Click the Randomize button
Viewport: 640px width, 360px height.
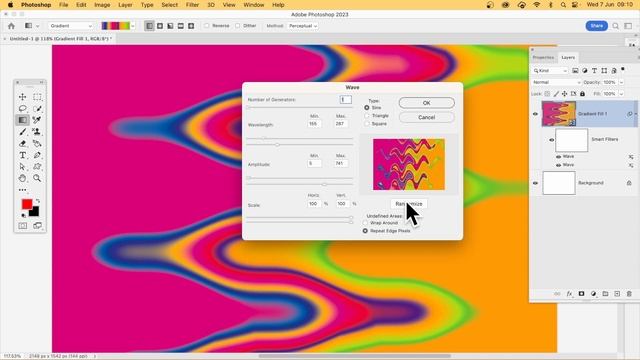coord(409,204)
